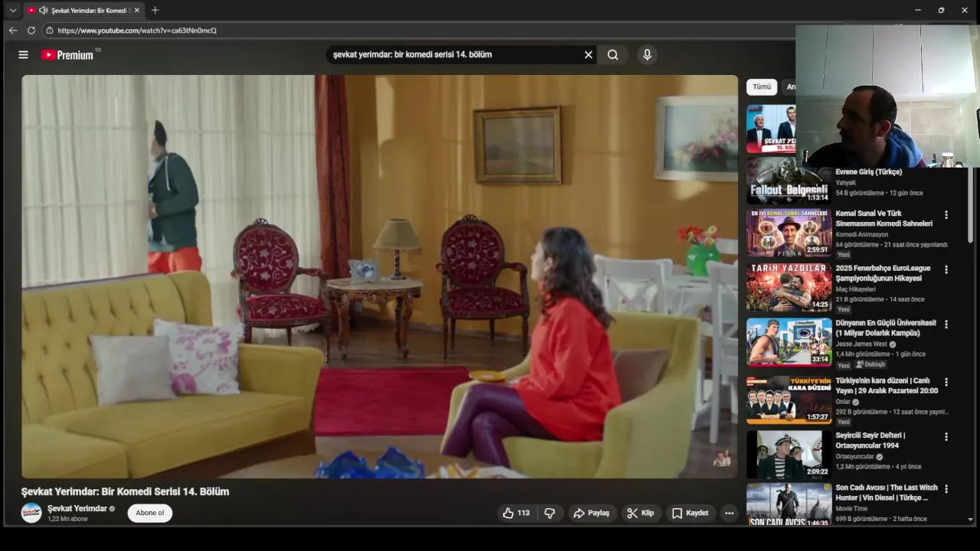Screen dimensions: 980x551
Task: Clear the search box with the X icon
Action: pyautogui.click(x=588, y=54)
